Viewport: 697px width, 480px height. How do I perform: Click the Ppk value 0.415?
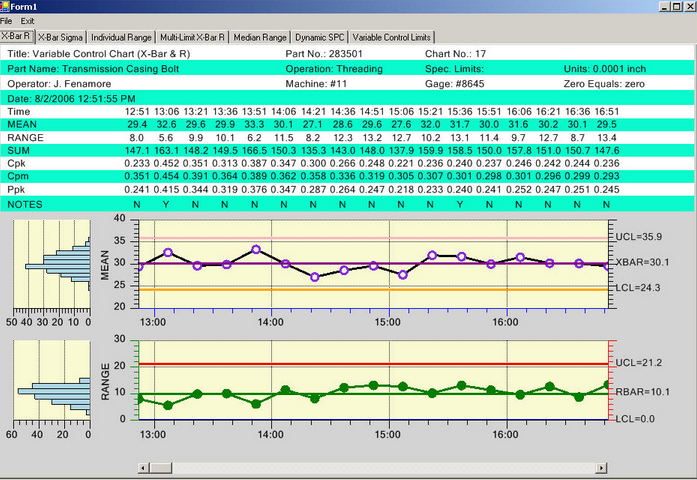[166, 189]
